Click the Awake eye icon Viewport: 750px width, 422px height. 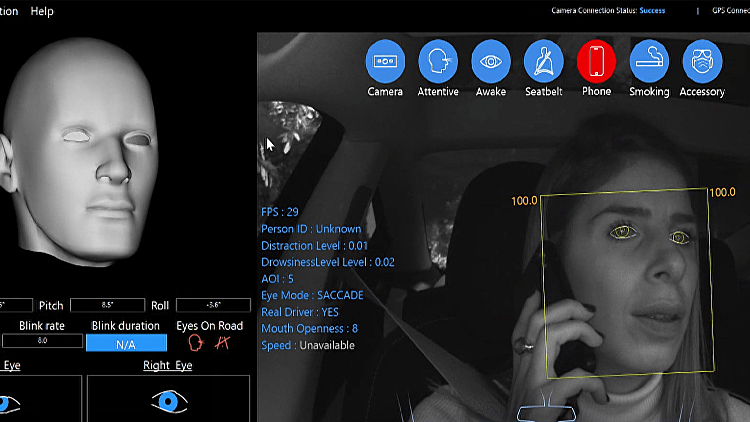(491, 61)
